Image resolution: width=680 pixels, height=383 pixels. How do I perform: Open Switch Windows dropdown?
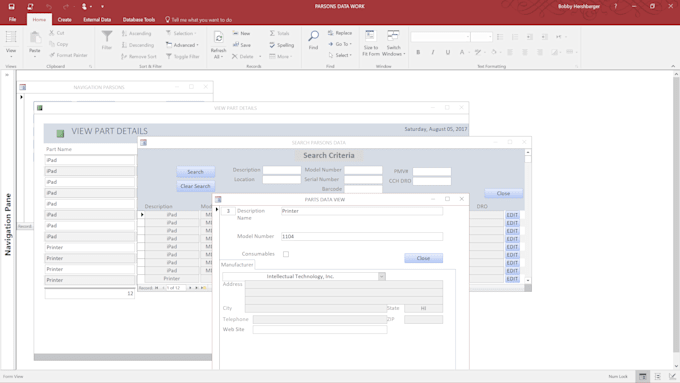[393, 43]
